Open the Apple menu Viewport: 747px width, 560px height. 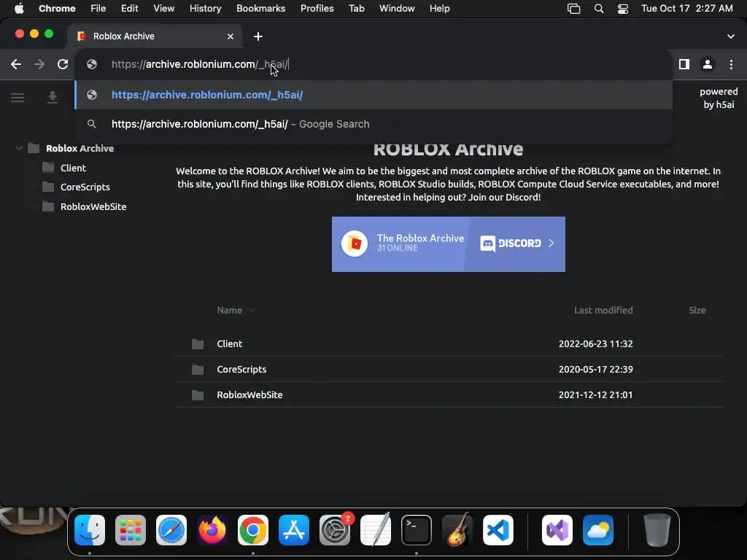(19, 9)
